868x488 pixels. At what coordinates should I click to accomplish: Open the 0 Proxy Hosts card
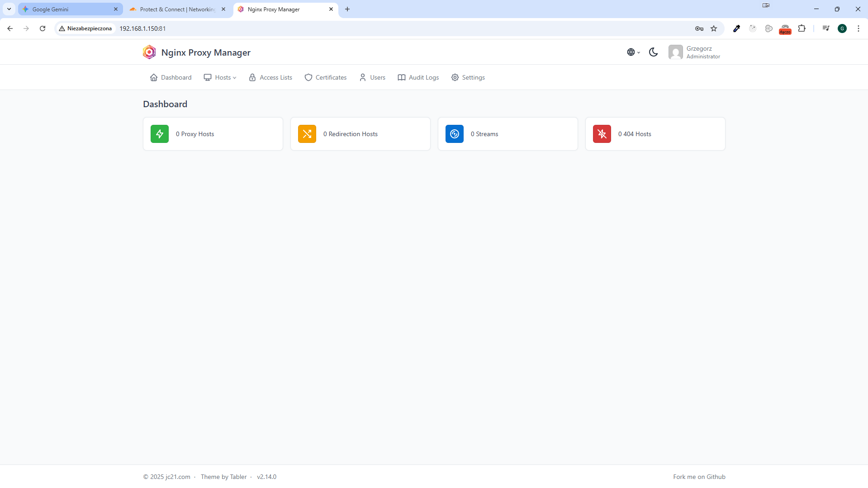click(213, 134)
